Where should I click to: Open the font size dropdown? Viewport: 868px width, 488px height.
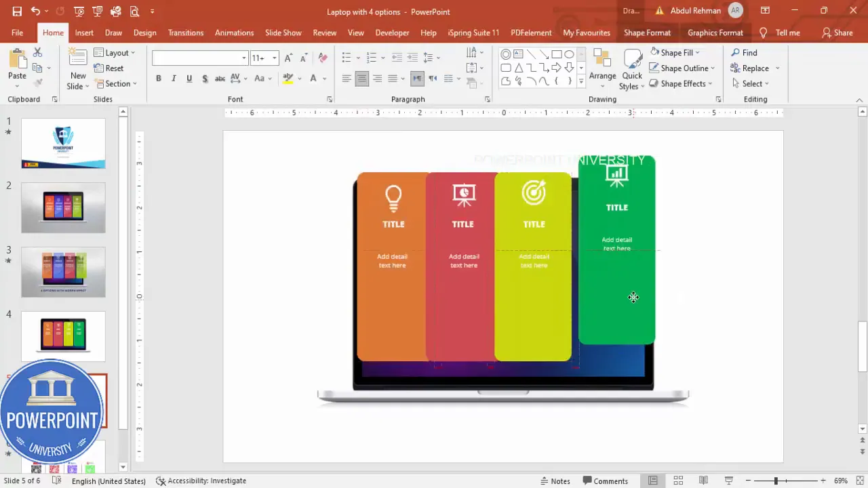(x=274, y=58)
